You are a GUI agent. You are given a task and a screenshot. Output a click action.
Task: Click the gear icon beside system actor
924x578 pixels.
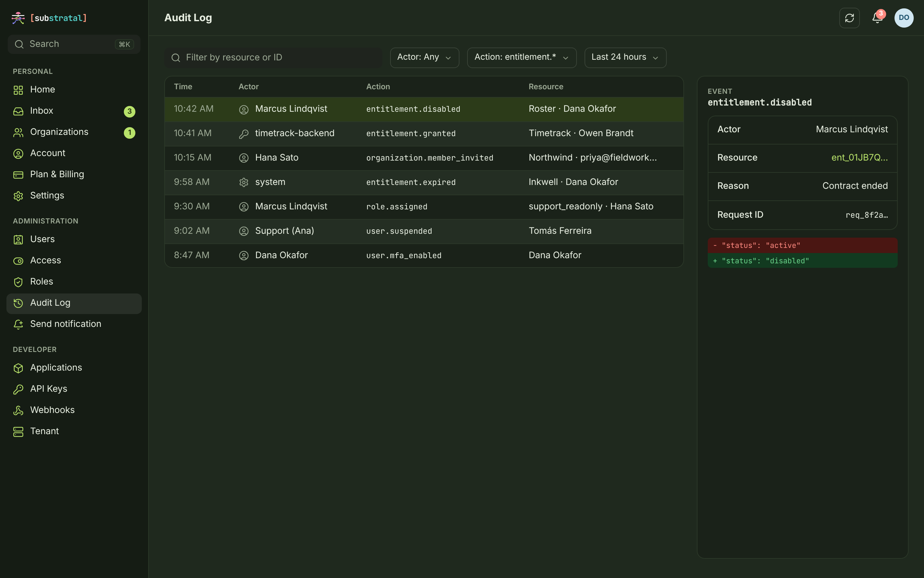244,183
